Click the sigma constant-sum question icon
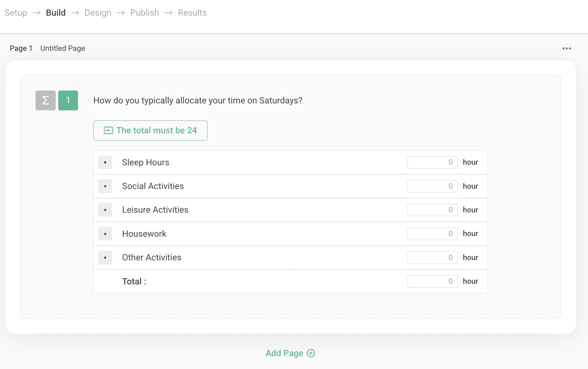Image resolution: width=588 pixels, height=369 pixels. (45, 100)
